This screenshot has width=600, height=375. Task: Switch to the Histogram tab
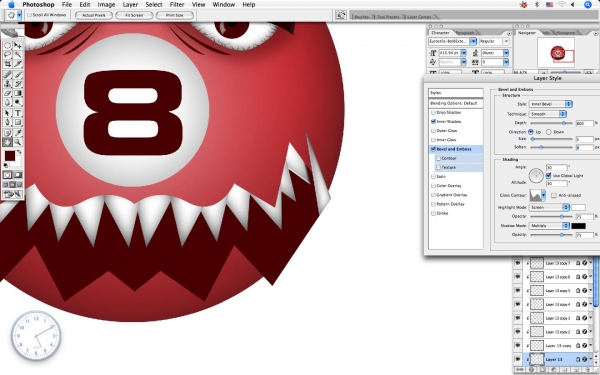pyautogui.click(x=565, y=33)
